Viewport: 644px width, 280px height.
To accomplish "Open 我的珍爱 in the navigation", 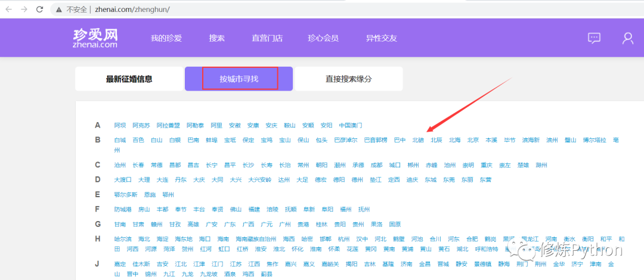I will pos(166,38).
